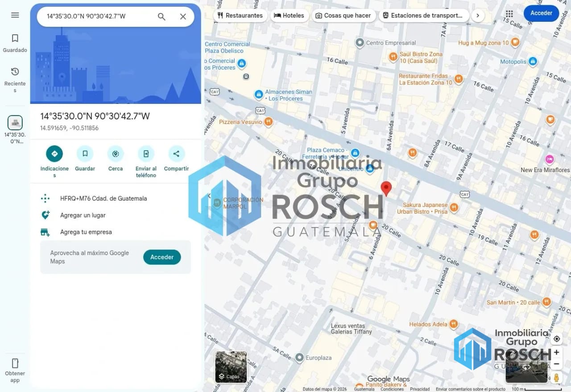The width and height of the screenshot is (571, 392).
Task: Click the search magnifier icon
Action: coord(161,17)
